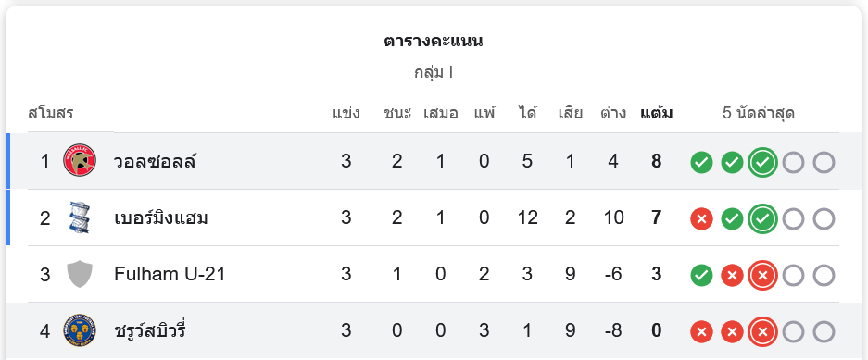This screenshot has height=360, width=868.
Task: Open the Fulham U-21 team link
Action: 170,274
